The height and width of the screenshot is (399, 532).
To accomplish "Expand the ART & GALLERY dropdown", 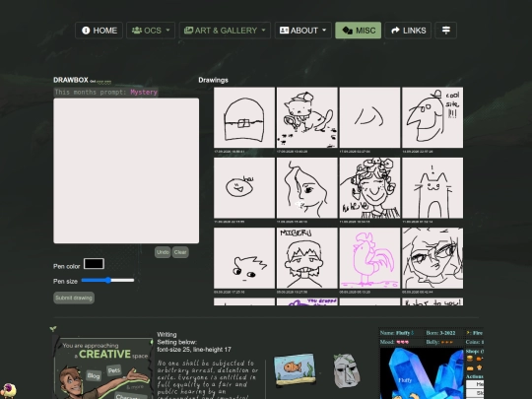I will (x=225, y=31).
